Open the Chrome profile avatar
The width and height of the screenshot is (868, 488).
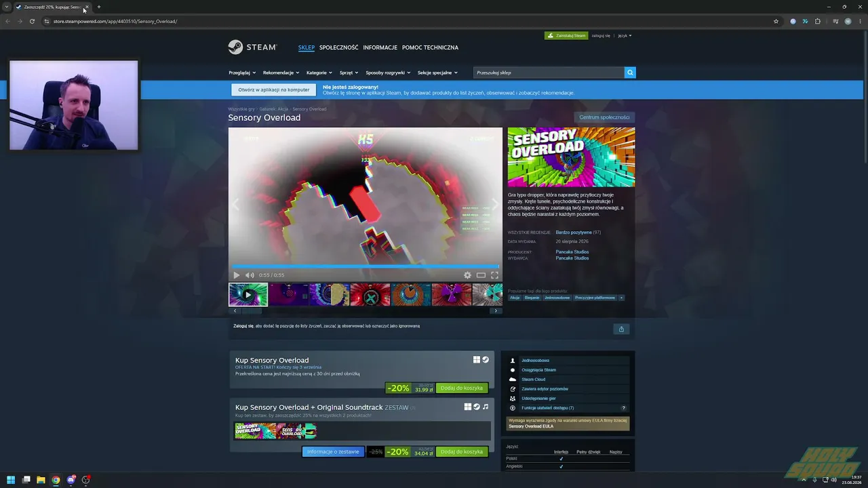coord(848,21)
